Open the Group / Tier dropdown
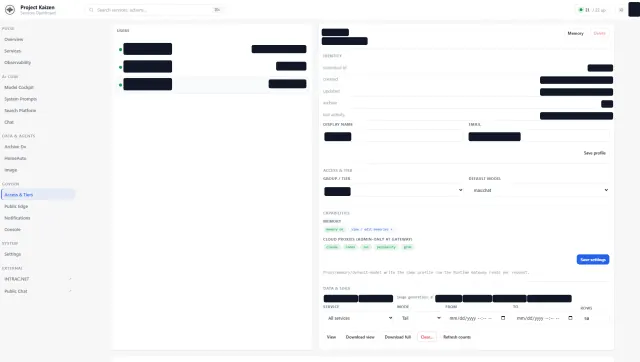This screenshot has height=362, width=640. [x=393, y=191]
